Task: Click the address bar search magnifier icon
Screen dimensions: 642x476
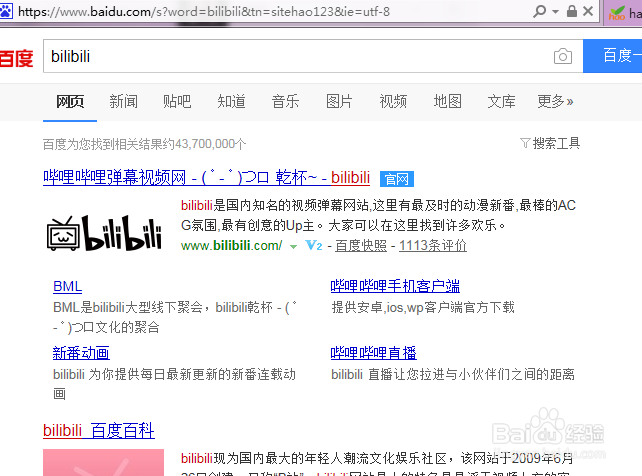Action: click(540, 11)
